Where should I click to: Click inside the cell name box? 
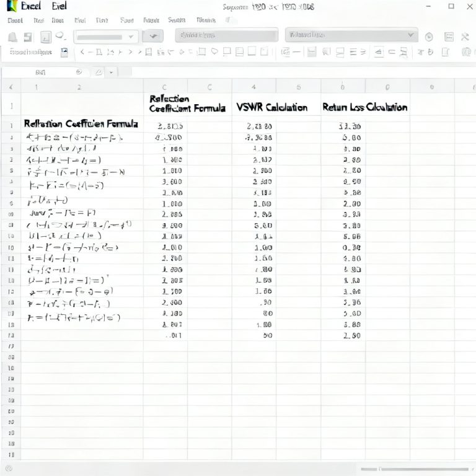pyautogui.click(x=40, y=73)
